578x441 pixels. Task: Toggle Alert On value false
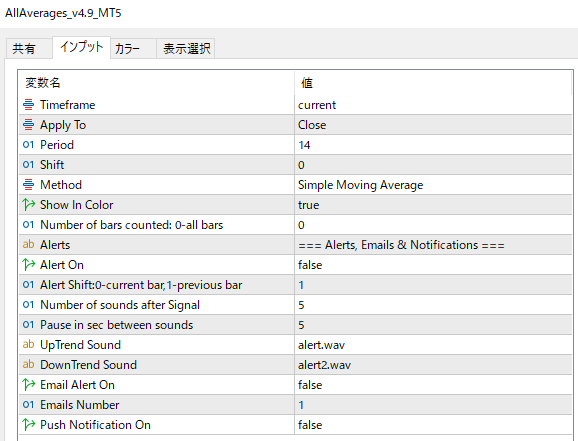pos(433,265)
